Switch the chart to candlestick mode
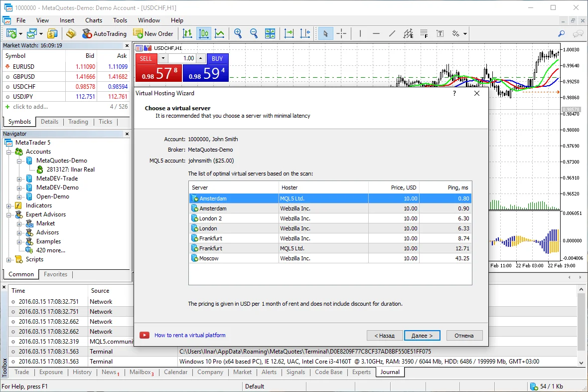This screenshot has width=588, height=392. 203,33
